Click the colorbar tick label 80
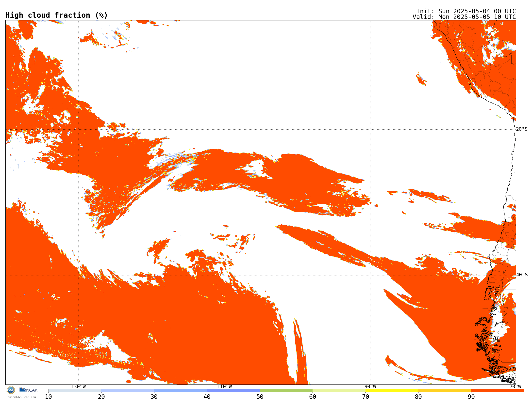 (418, 397)
